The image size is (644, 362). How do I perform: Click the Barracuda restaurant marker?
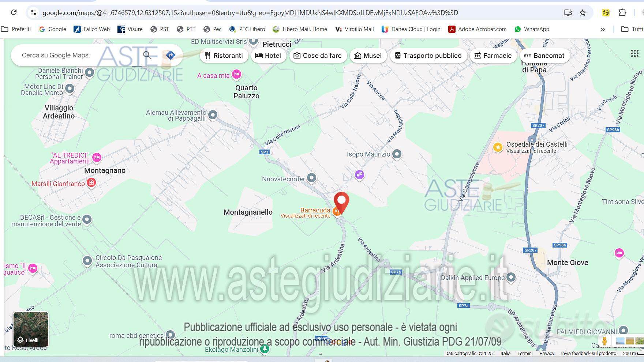coord(337,211)
